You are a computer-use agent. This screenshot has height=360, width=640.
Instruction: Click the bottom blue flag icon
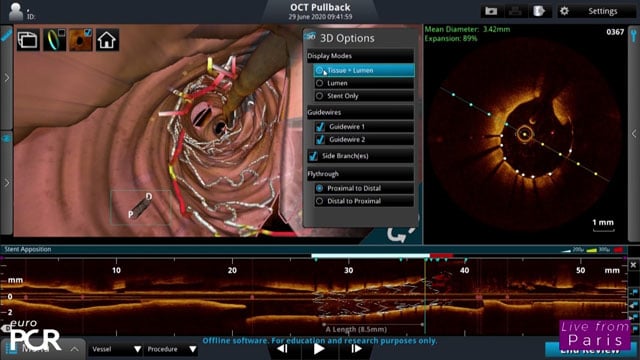[x=634, y=328]
